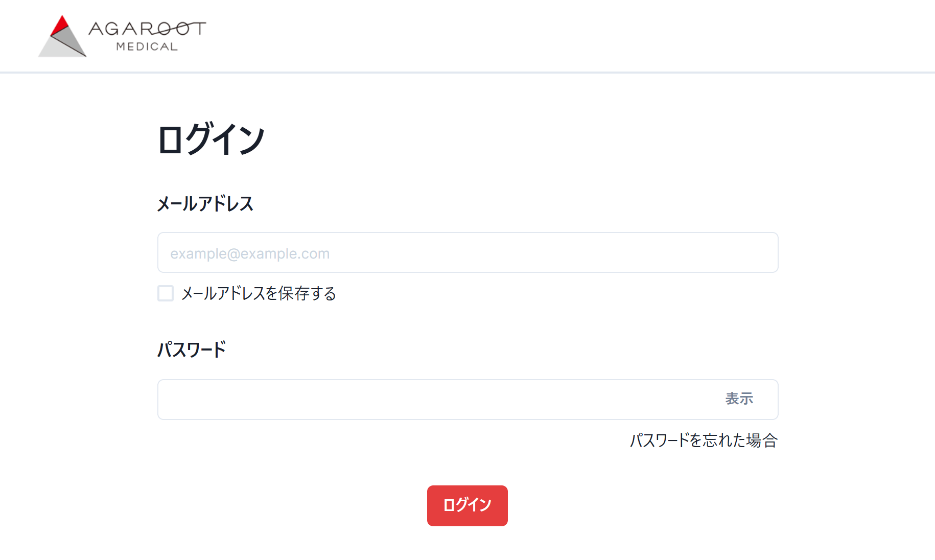The image size is (935, 560).
Task: Click the blank space left of the ログイン button
Action: tap(307, 506)
